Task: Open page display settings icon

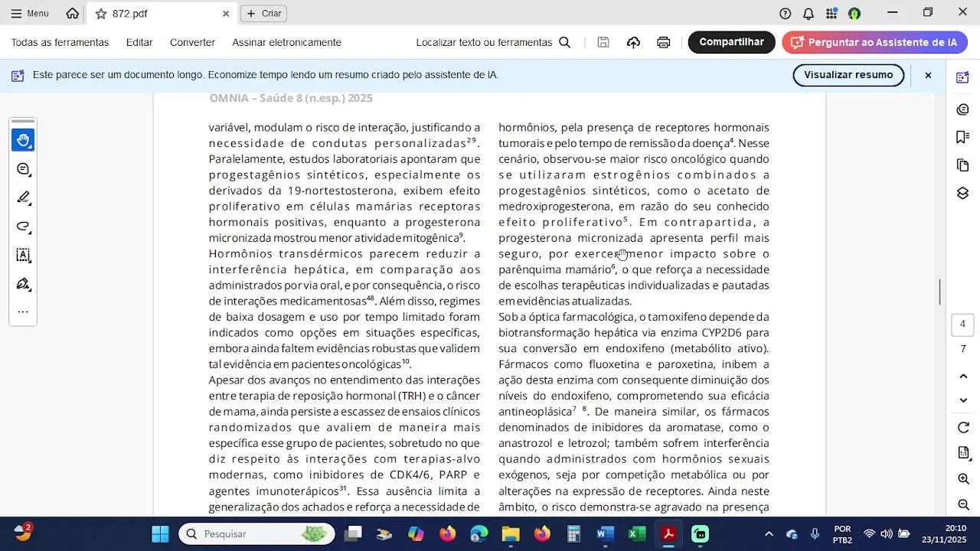Action: pyautogui.click(x=963, y=453)
